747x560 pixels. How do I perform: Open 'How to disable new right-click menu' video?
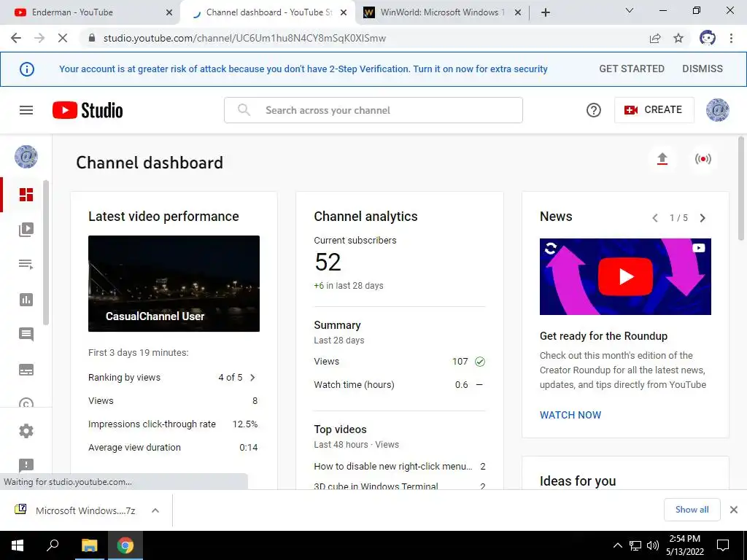(393, 466)
